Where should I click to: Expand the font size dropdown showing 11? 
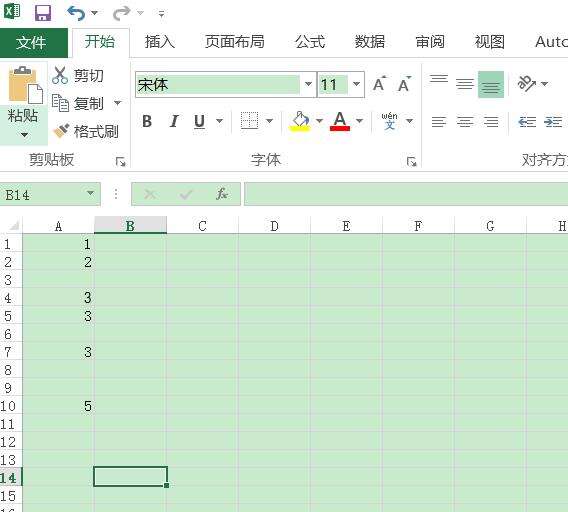coord(356,84)
